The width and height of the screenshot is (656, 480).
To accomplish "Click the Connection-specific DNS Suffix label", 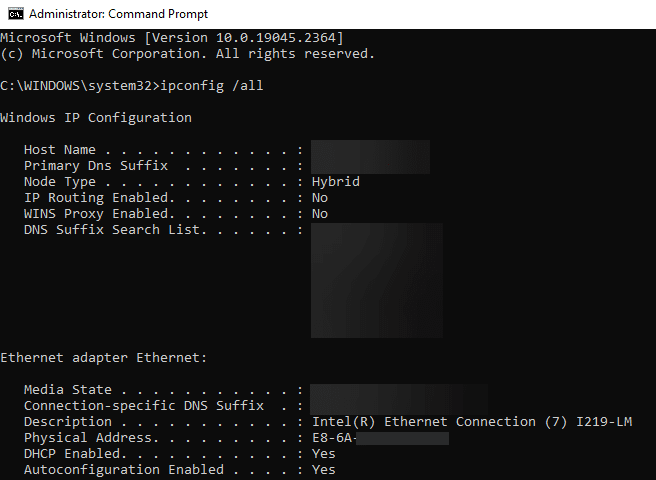I will (144, 406).
